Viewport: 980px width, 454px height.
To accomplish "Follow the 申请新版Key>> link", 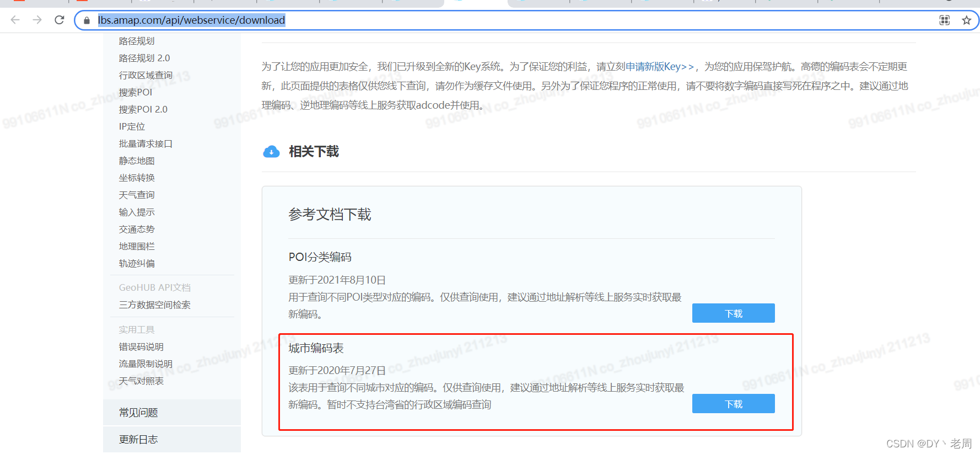I will [660, 67].
